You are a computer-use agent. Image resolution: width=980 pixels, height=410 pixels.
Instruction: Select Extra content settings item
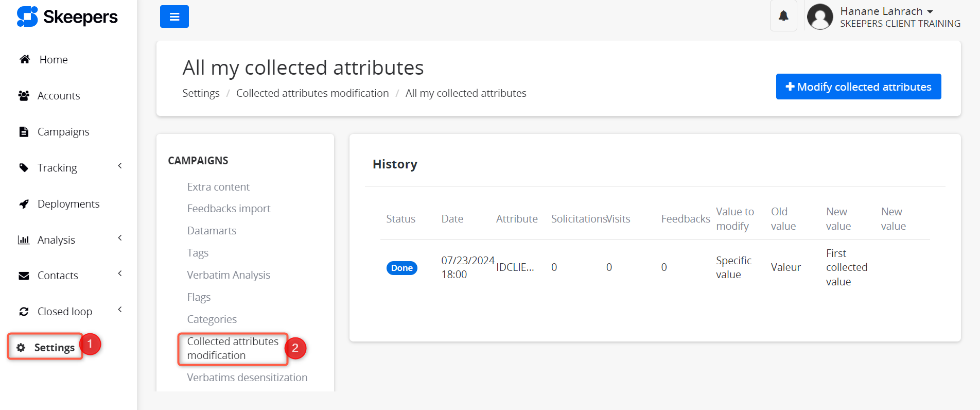pos(218,187)
